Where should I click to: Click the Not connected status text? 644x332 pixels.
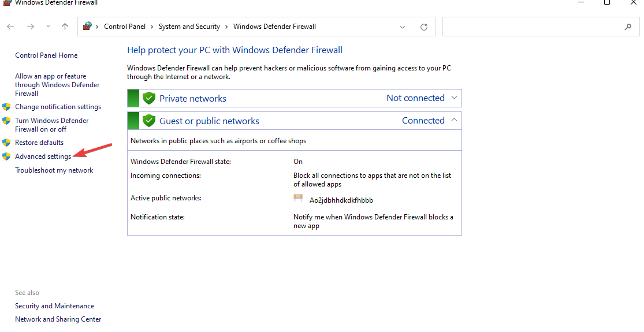416,98
